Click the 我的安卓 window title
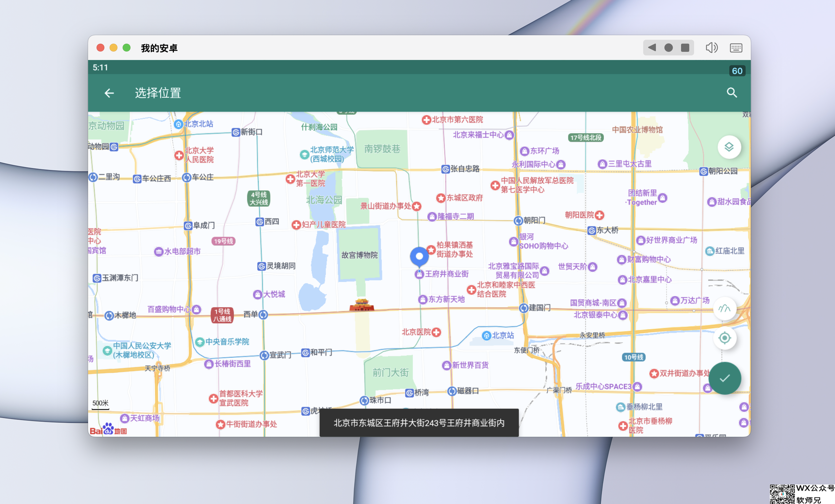The image size is (835, 504). click(159, 48)
